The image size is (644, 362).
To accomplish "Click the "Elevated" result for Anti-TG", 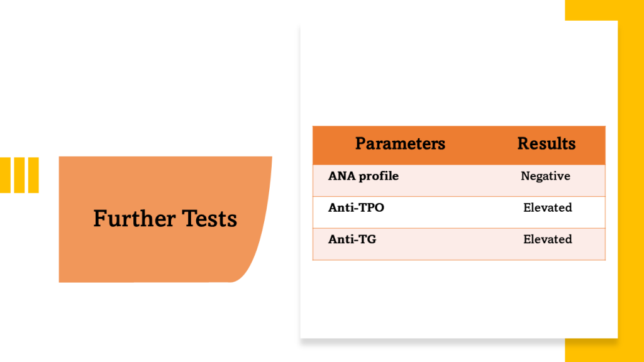I will click(x=547, y=239).
